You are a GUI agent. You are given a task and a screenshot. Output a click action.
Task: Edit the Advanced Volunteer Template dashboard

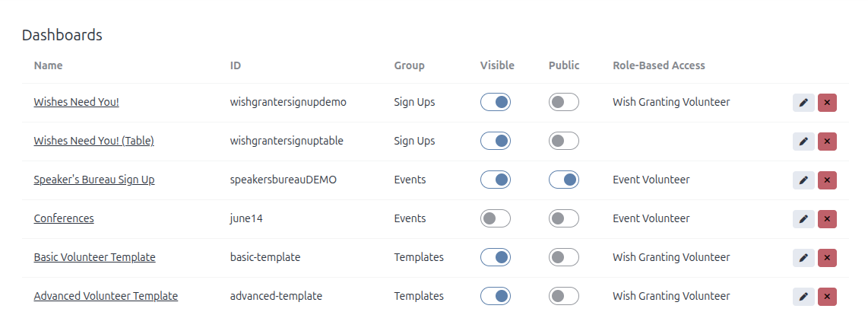(803, 297)
